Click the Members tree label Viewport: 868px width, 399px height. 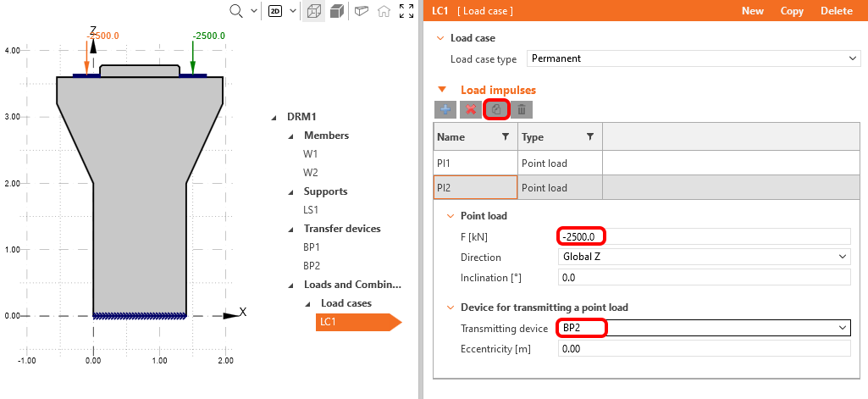pyautogui.click(x=327, y=136)
